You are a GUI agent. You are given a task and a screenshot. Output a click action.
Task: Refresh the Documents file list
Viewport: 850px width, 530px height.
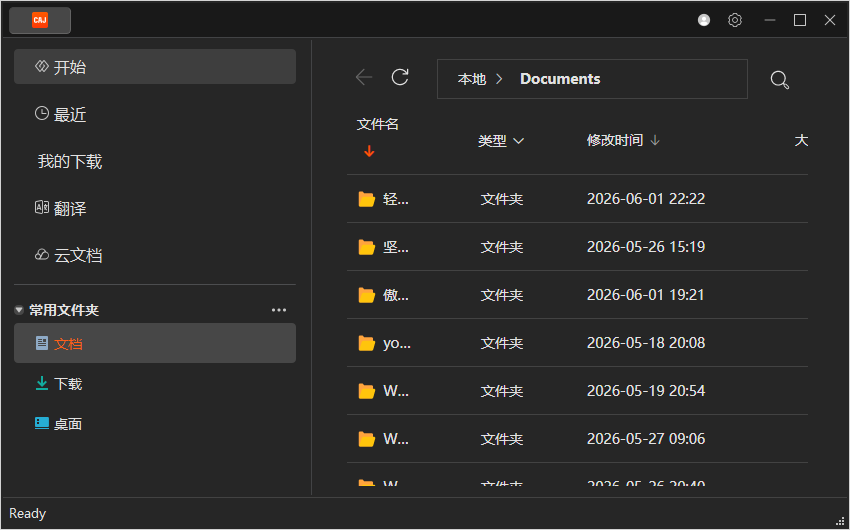pyautogui.click(x=400, y=77)
